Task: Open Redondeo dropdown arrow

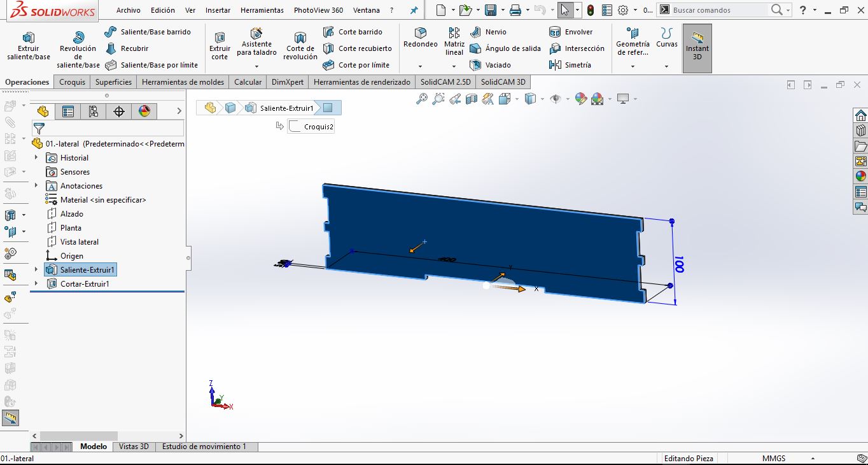Action: click(421, 66)
